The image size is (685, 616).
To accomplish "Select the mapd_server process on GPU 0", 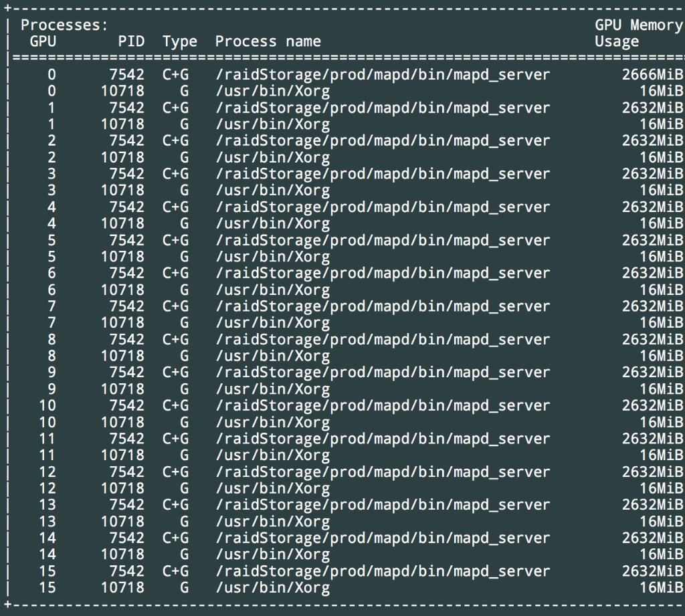I will (x=381, y=74).
